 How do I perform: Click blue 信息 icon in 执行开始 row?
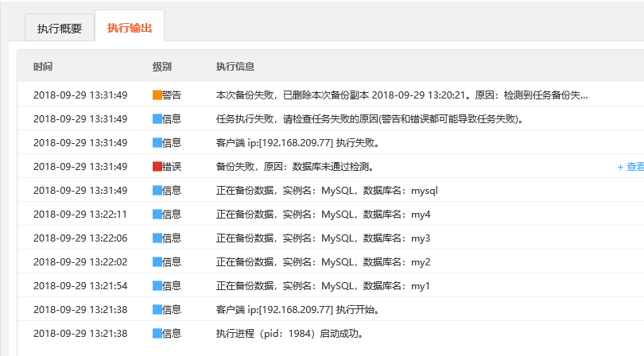coord(157,310)
